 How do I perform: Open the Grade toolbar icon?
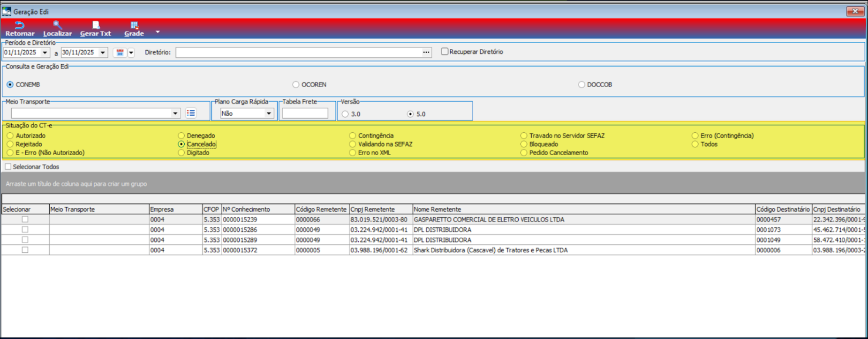click(x=134, y=25)
